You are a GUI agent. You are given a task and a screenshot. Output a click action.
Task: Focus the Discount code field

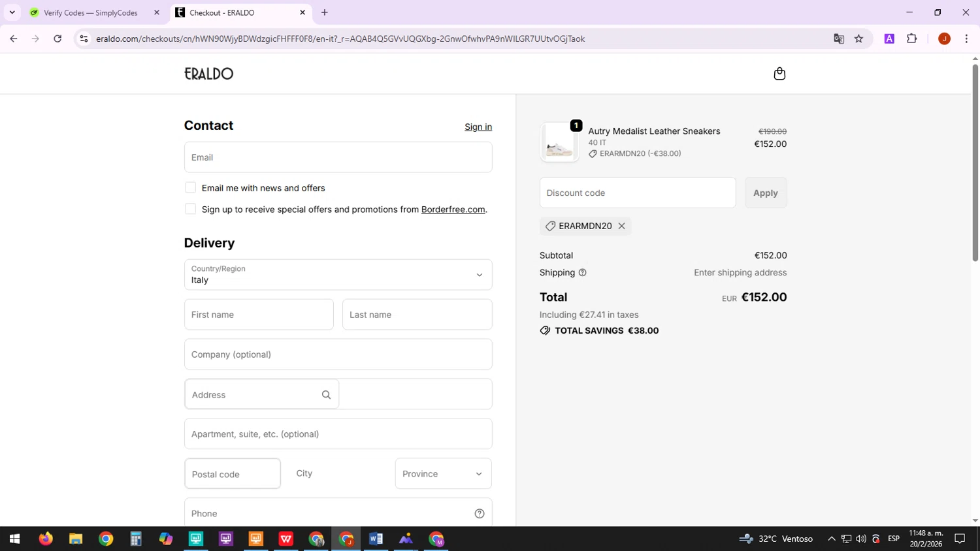[x=638, y=193]
